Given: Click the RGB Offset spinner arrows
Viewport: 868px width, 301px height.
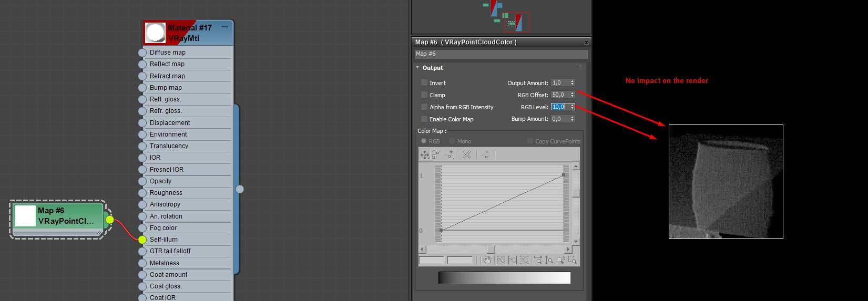Looking at the screenshot, I should pyautogui.click(x=573, y=95).
